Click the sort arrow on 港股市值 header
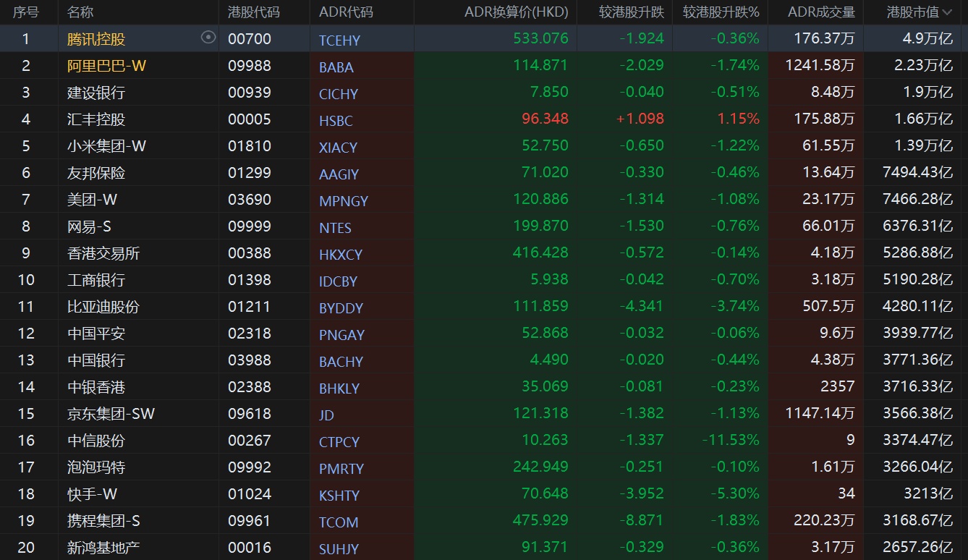The image size is (968, 560). click(947, 12)
